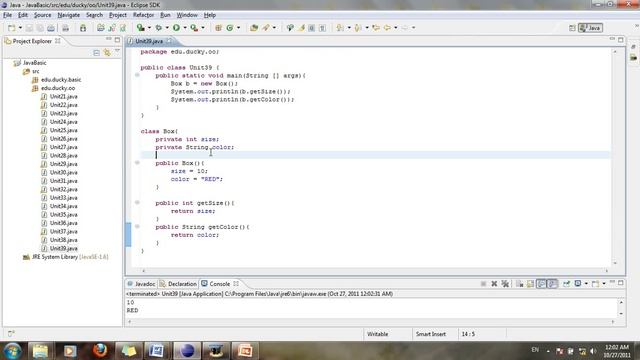Switch to the Declaration tab
Screen dimensions: 640x360
(178, 284)
